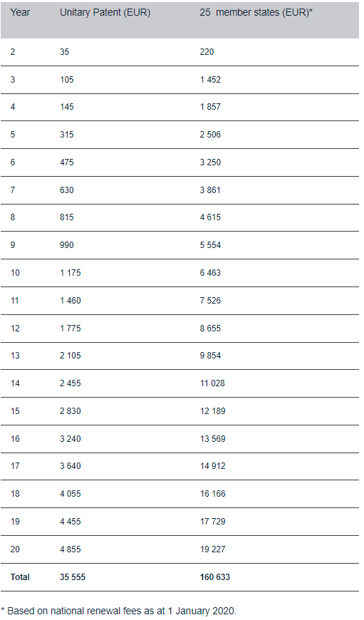The image size is (364, 620).
Task: Click the 815 fee for year 8
Action: [67, 217]
